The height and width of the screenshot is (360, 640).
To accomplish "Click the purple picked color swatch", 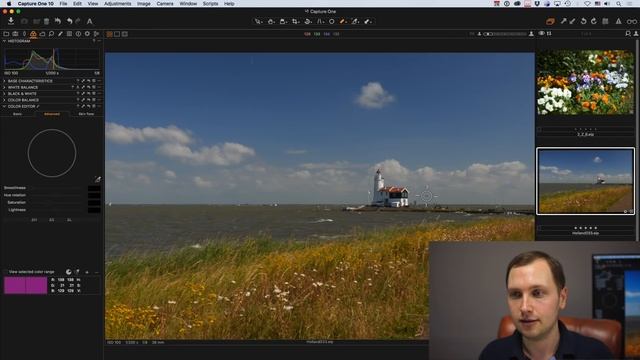I will click(x=25, y=285).
